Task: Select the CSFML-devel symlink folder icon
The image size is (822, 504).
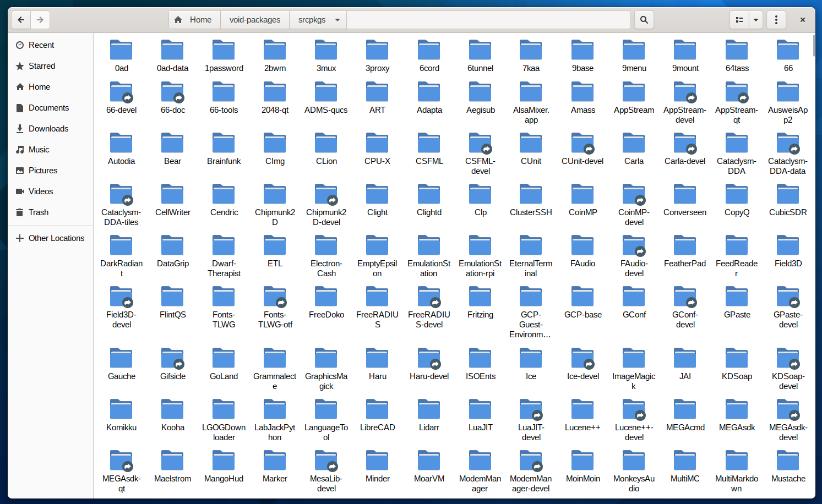Action: [480, 143]
